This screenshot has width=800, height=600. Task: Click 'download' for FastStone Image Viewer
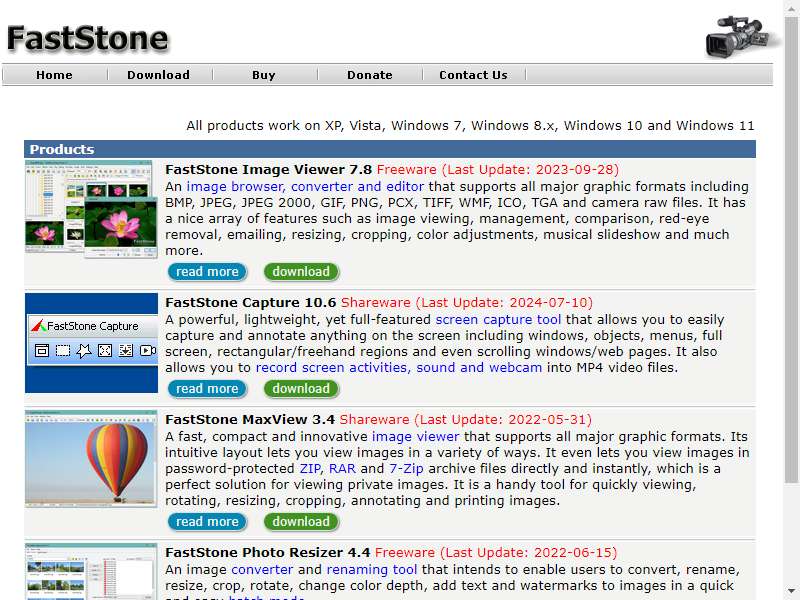301,271
